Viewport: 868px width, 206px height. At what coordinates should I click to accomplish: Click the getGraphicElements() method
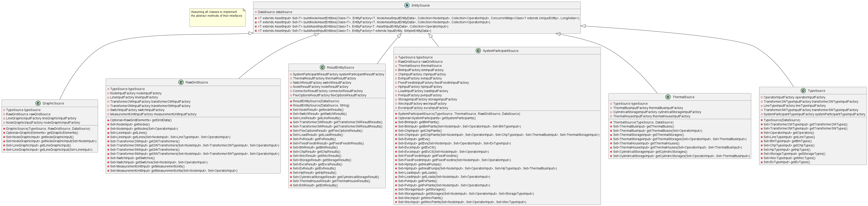42,133
